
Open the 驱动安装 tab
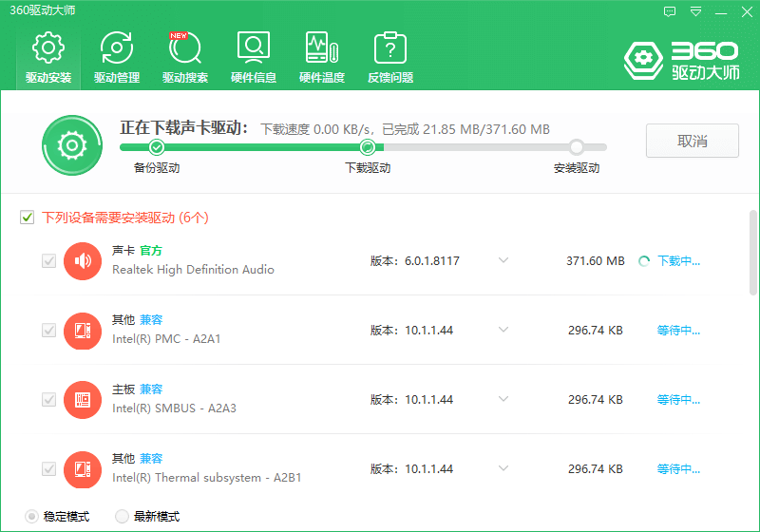[48, 58]
